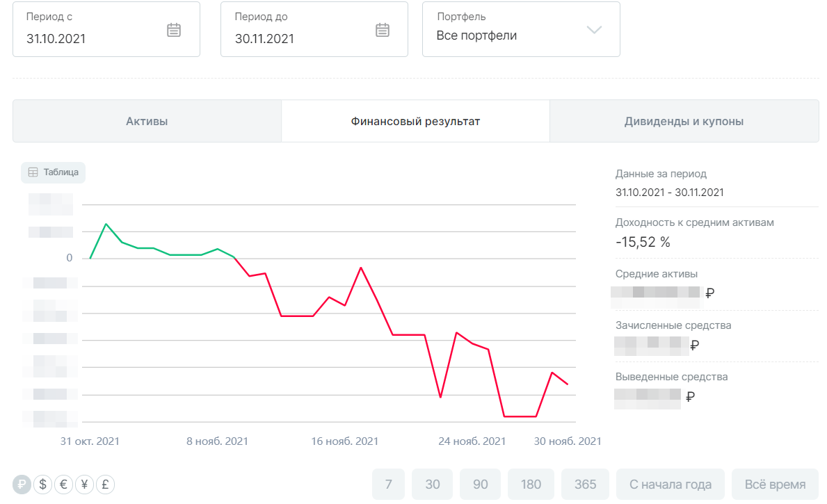
Task: Switch currency to euro
Action: click(63, 485)
